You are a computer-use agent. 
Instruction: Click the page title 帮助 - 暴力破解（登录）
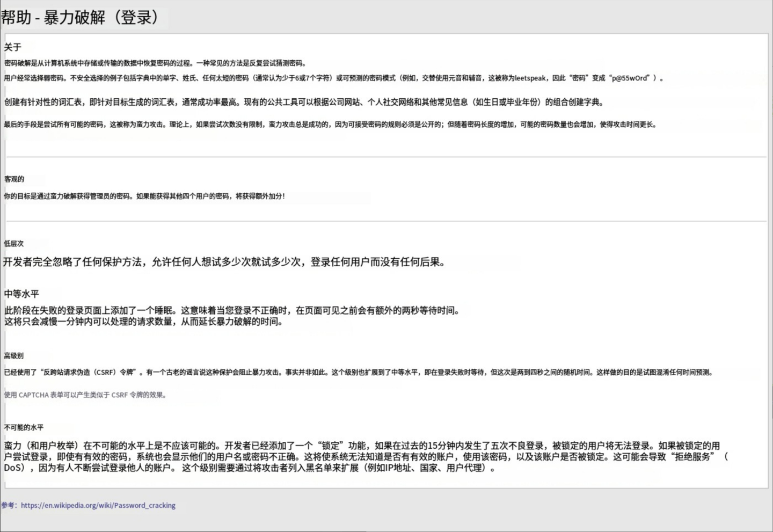[x=81, y=17]
